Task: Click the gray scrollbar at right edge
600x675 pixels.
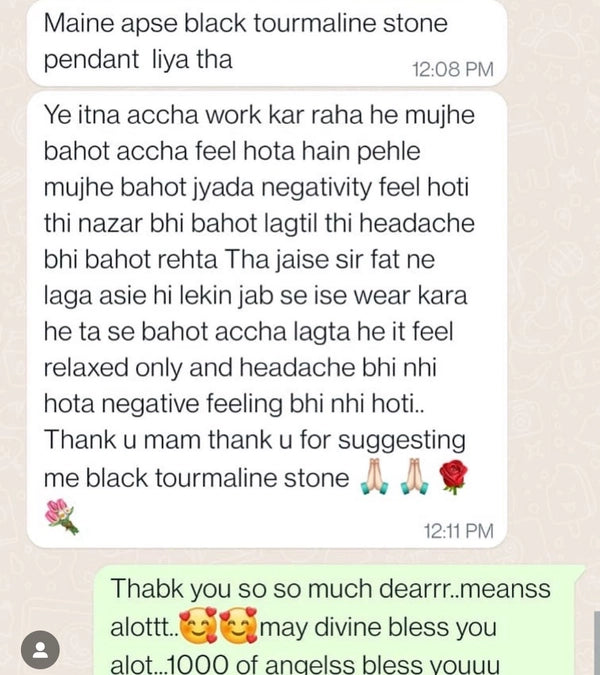Action: tap(597, 643)
